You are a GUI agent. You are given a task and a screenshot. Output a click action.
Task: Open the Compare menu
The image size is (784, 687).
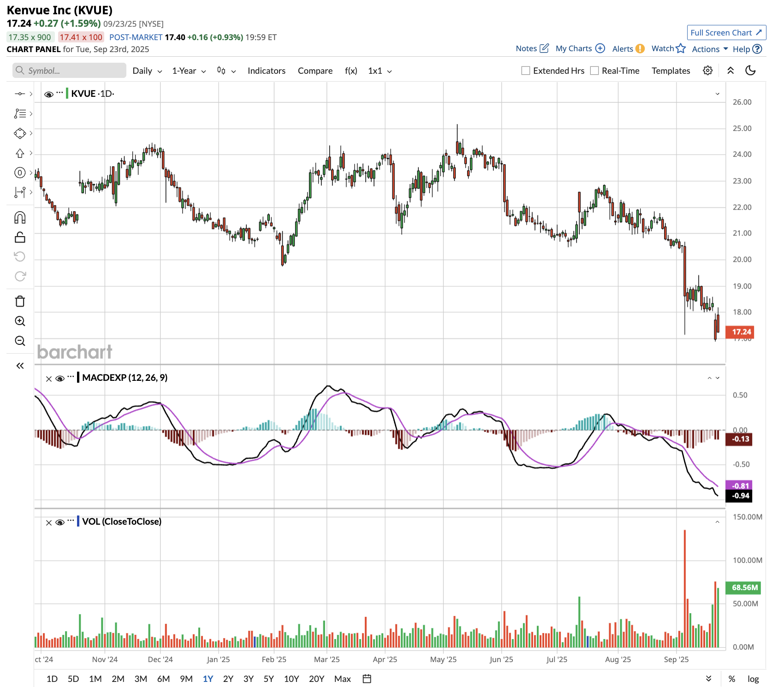(315, 71)
